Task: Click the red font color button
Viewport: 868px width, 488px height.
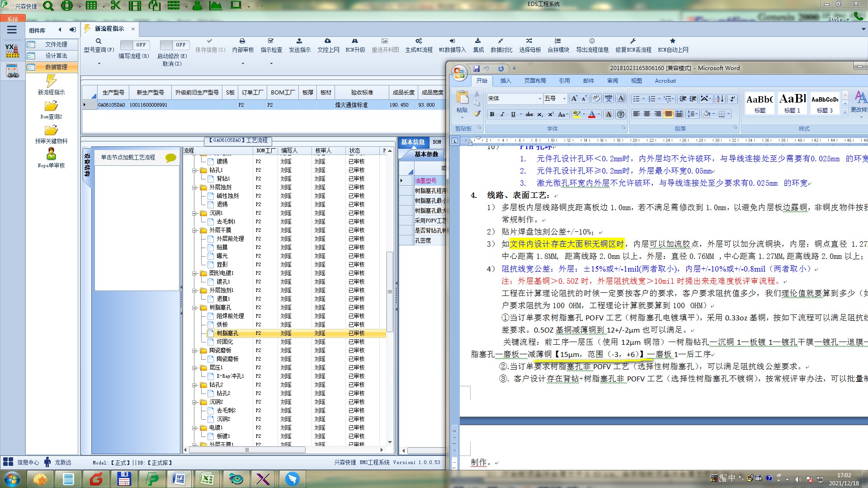Action: pos(591,114)
